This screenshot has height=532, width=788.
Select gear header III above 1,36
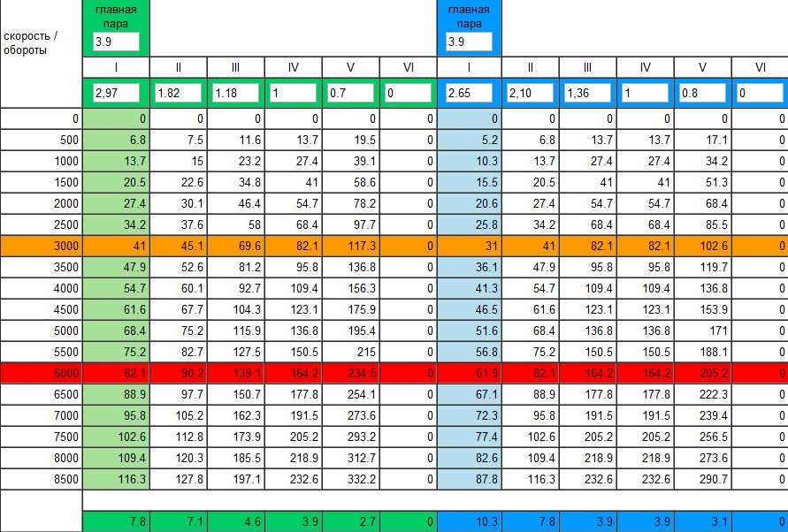pos(587,67)
